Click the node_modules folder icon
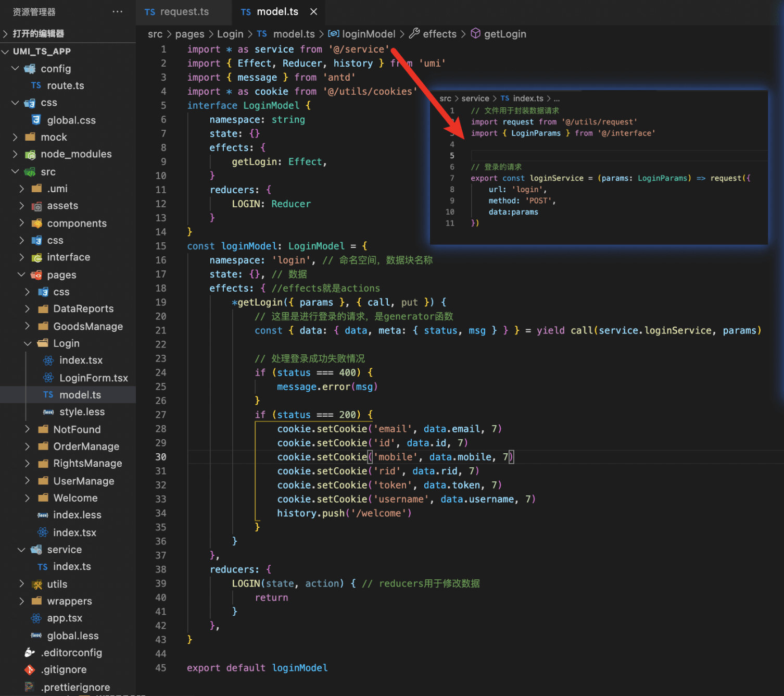 tap(30, 154)
